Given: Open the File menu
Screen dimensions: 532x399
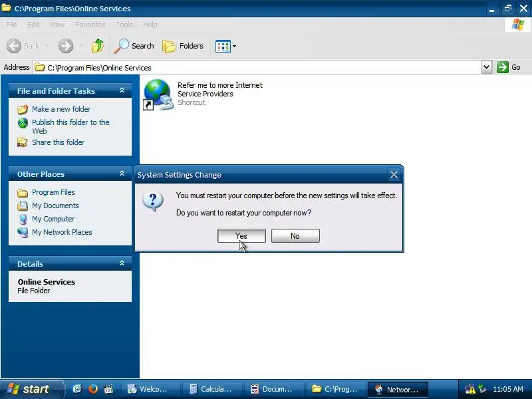Looking at the screenshot, I should pyautogui.click(x=11, y=25).
